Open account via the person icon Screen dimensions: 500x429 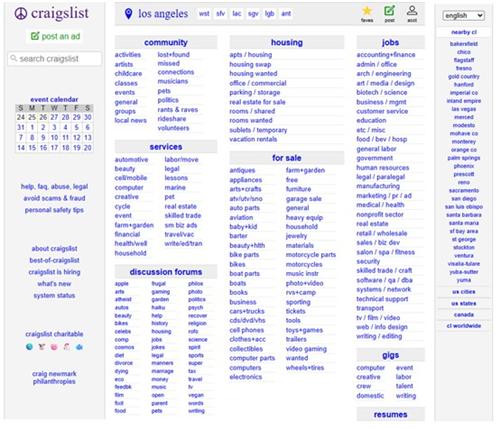point(412,11)
